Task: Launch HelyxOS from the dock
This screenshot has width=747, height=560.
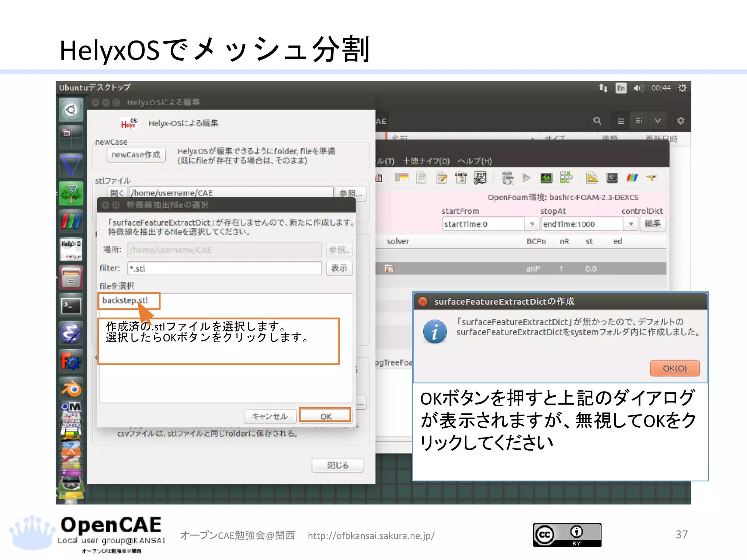Action: (x=71, y=249)
